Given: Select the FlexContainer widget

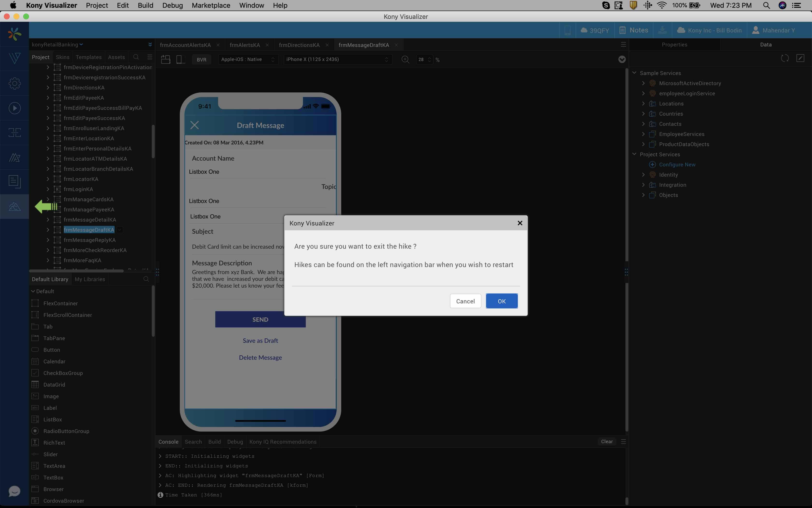Looking at the screenshot, I should pos(60,303).
